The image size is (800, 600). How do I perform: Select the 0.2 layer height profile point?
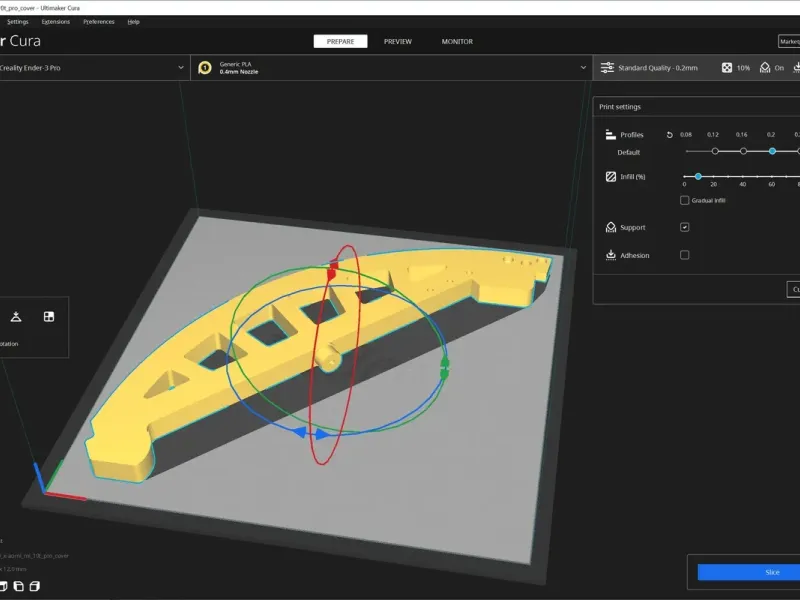click(x=772, y=151)
